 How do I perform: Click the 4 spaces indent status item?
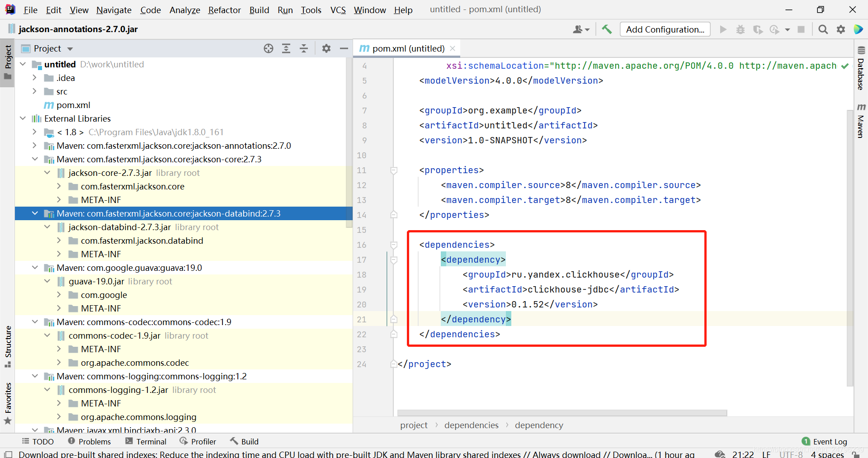(827, 454)
